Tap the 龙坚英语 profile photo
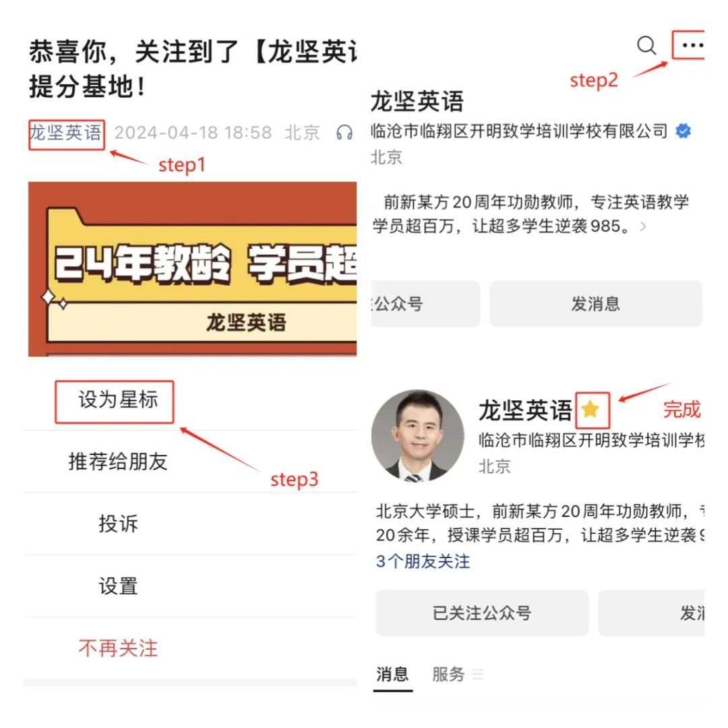Image resolution: width=728 pixels, height=728 pixels. (x=418, y=435)
